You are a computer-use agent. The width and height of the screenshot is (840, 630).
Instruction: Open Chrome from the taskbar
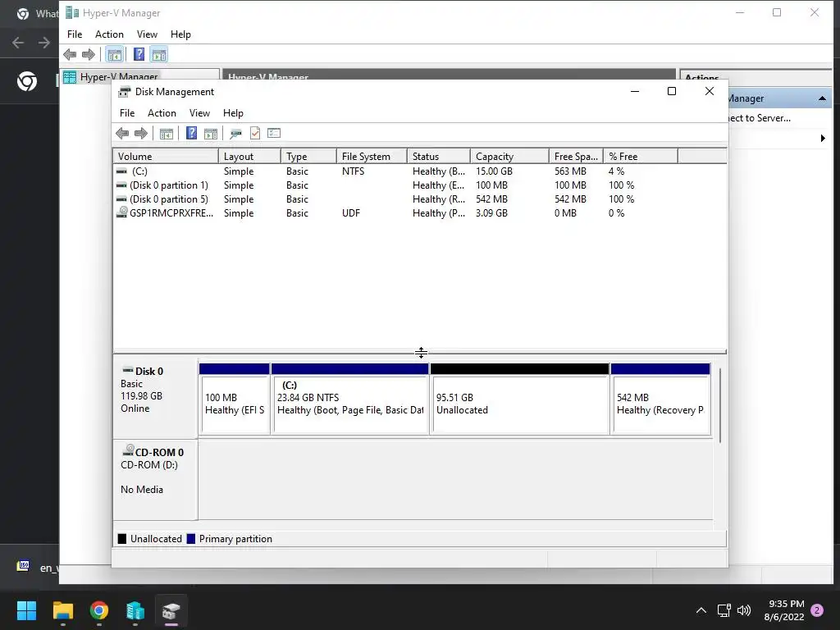pyautogui.click(x=99, y=610)
